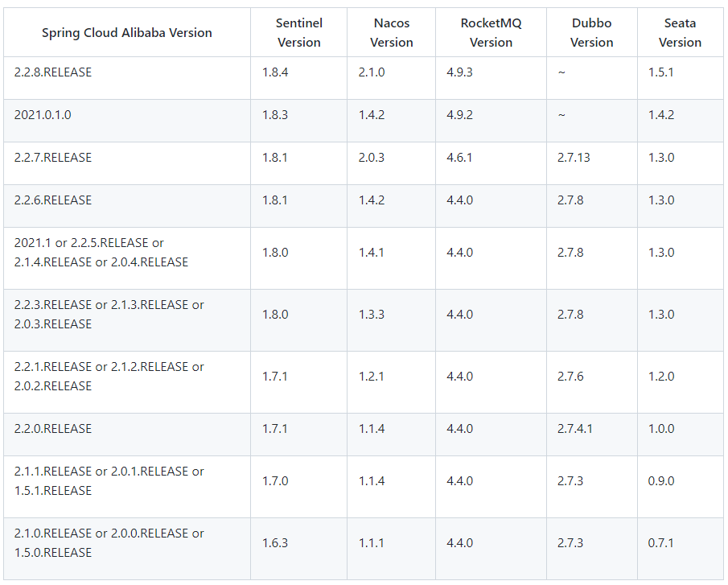Click Dubbo '2.7.3' in 2.1.1.RELEASE row
This screenshot has height=585, width=728.
click(570, 481)
